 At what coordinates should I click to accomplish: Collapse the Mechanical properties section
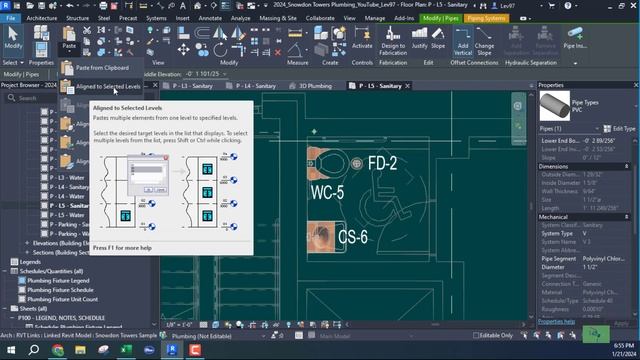click(627, 217)
